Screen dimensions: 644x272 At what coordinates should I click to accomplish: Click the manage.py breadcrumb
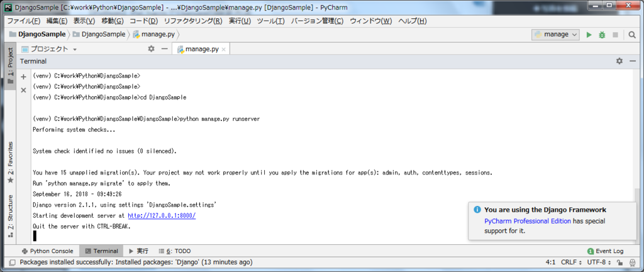pos(154,35)
